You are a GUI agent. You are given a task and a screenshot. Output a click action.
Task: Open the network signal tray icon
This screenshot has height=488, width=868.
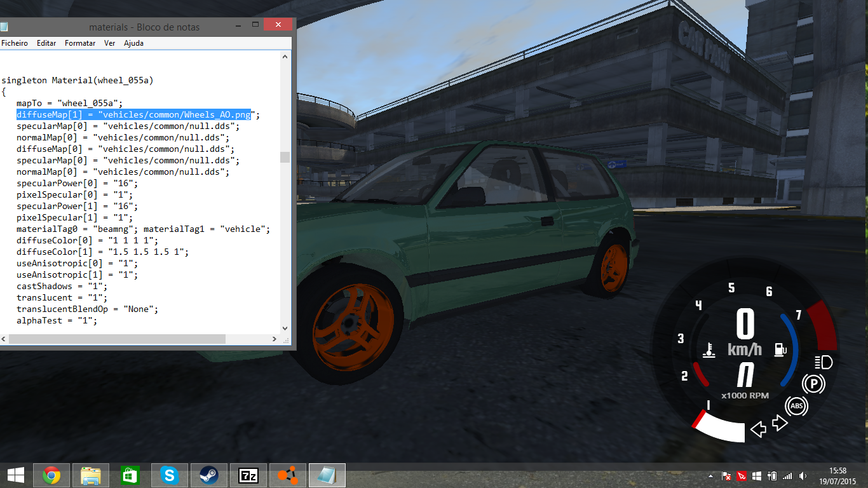coord(788,476)
